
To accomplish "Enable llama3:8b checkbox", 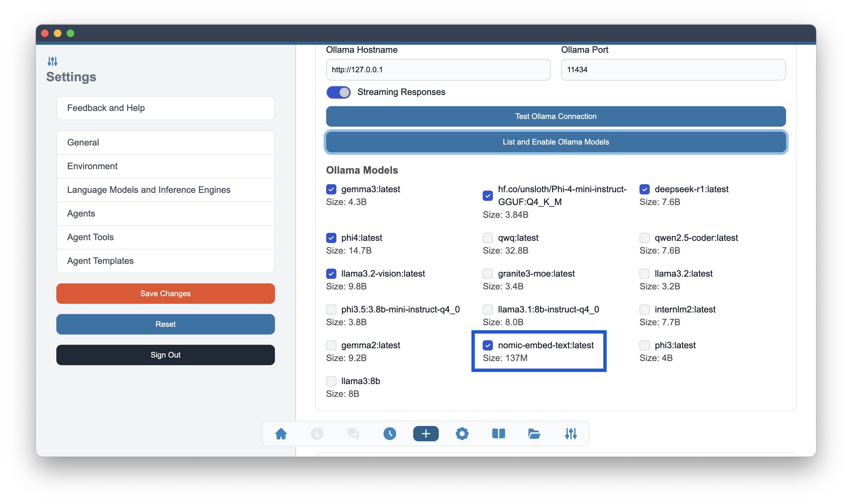I will point(331,381).
